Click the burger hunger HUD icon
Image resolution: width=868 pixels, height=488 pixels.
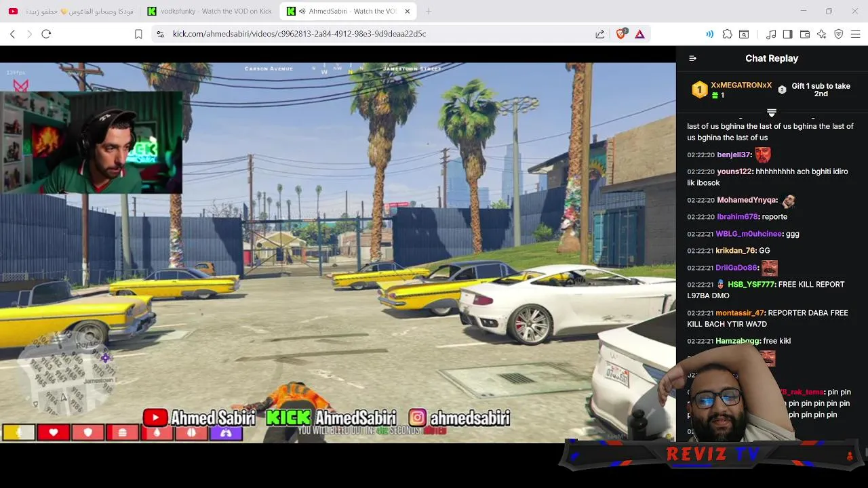point(123,432)
